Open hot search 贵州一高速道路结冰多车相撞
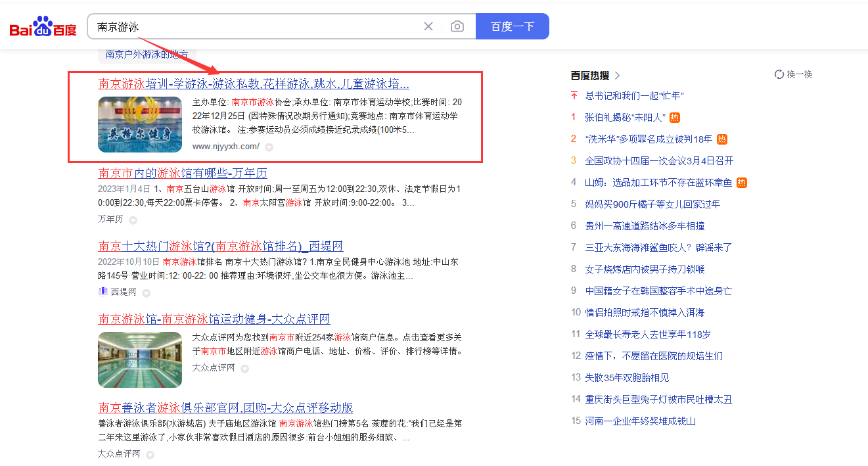 (x=645, y=226)
